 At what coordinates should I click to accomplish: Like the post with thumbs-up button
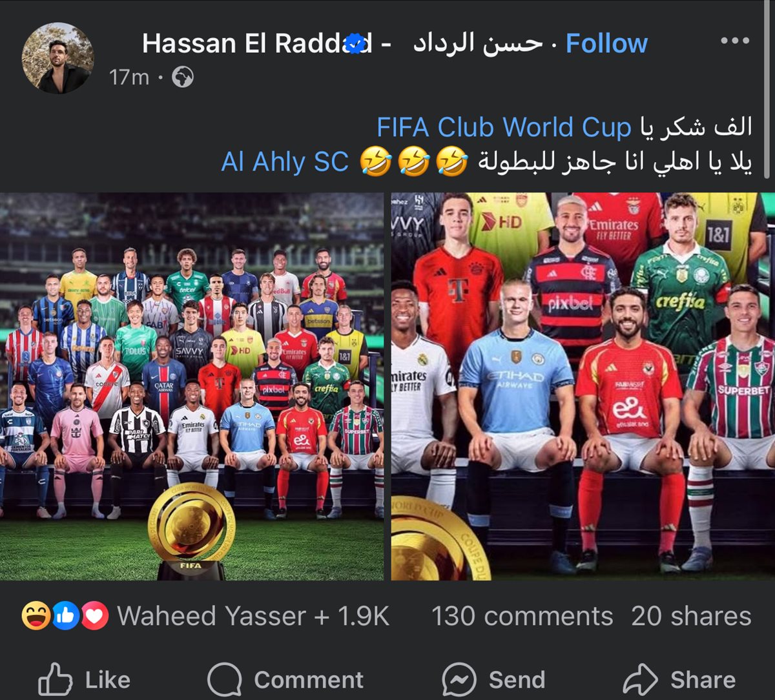point(85,679)
